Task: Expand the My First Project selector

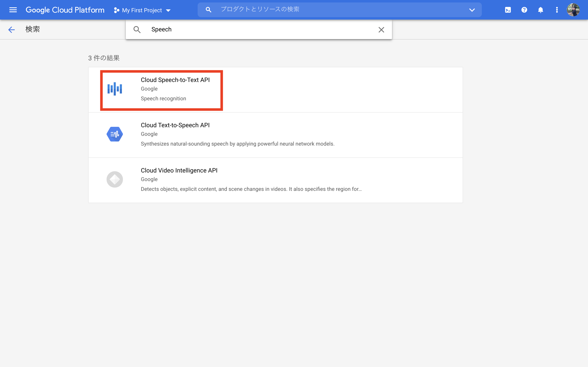Action: (143, 10)
